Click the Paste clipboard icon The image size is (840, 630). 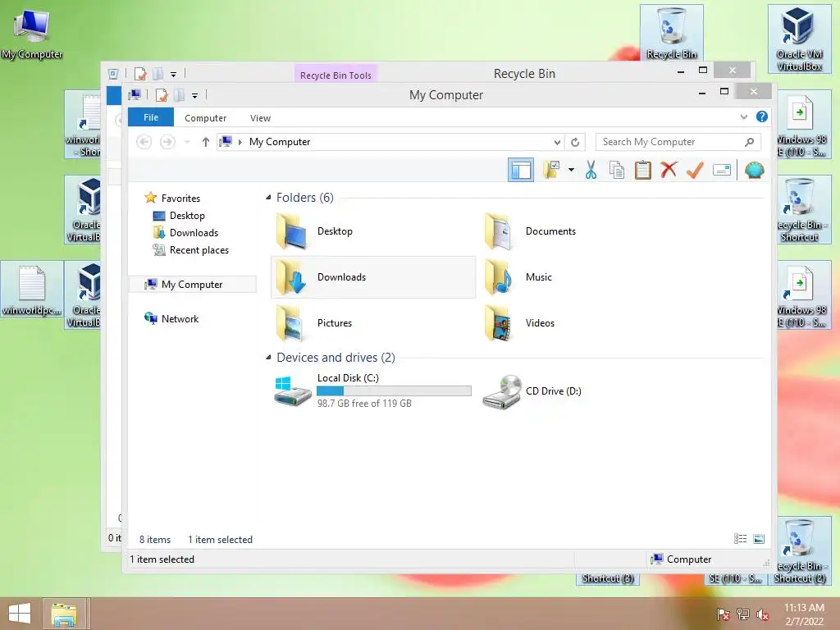pyautogui.click(x=643, y=170)
